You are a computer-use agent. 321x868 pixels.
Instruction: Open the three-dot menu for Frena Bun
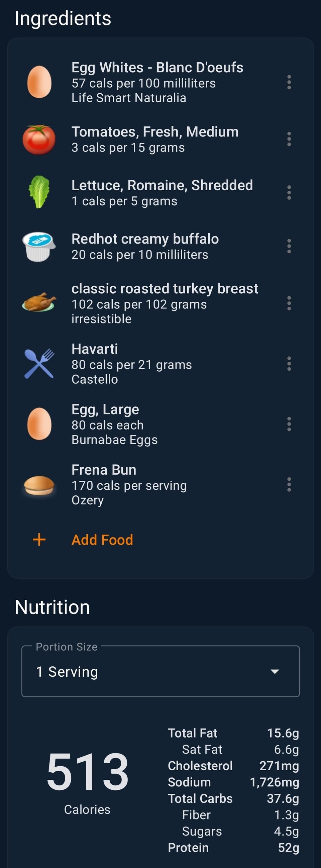pyautogui.click(x=289, y=484)
